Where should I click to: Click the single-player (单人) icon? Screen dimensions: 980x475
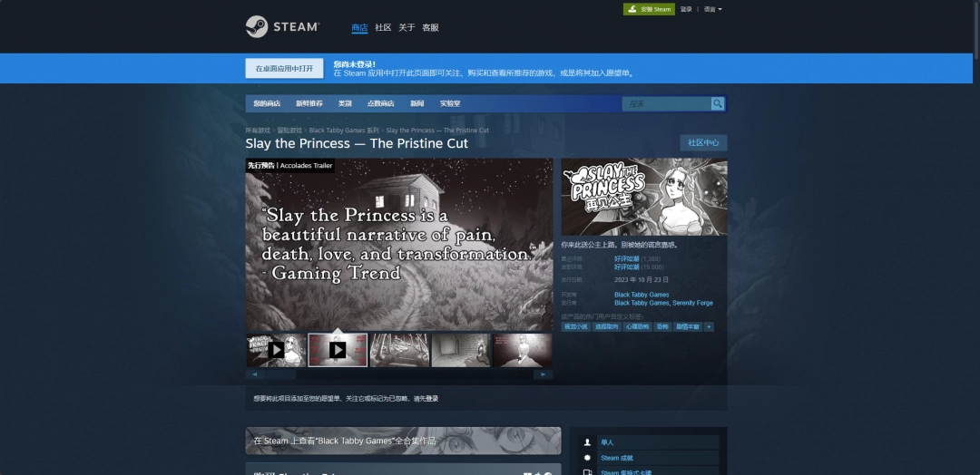(x=587, y=442)
